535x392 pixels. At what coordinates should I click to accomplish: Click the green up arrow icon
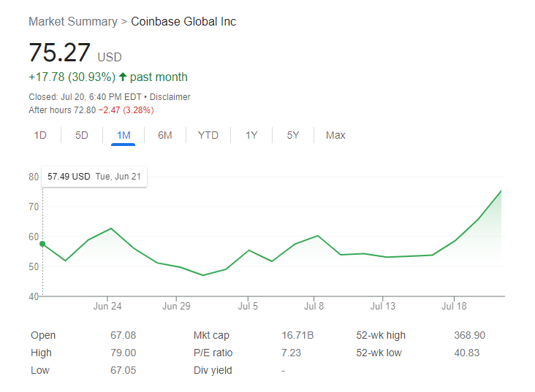click(x=123, y=77)
